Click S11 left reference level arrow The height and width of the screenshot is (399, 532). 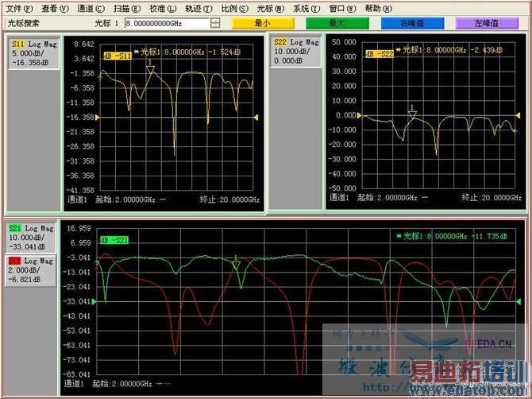pos(98,118)
